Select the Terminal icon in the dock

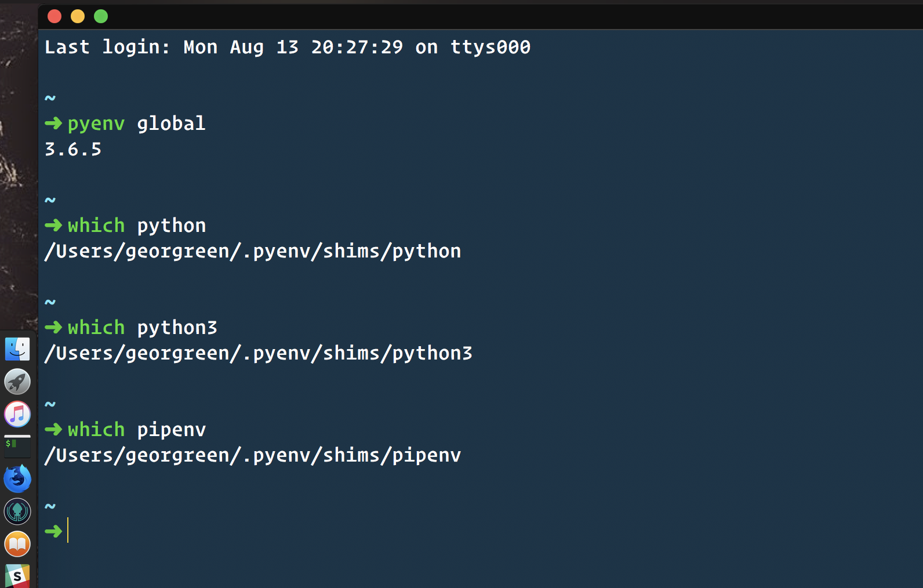pos(17,447)
